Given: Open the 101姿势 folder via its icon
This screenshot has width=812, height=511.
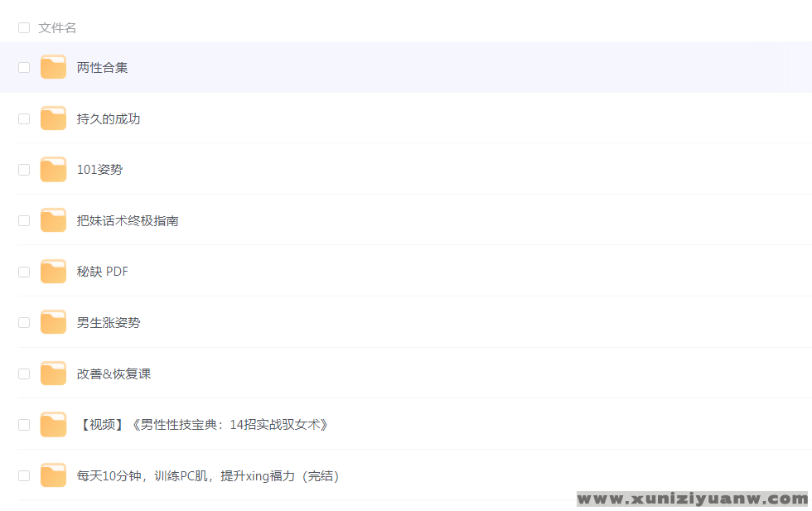Looking at the screenshot, I should tap(53, 170).
